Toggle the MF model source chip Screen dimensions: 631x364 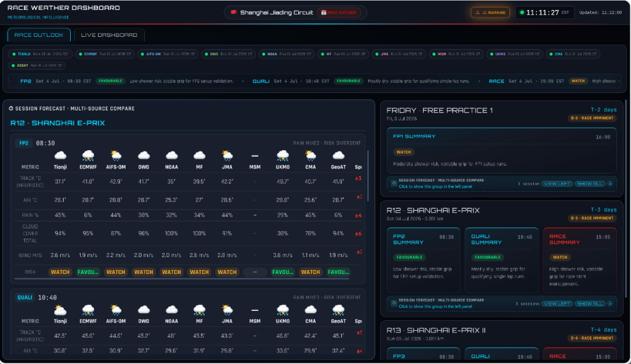(343, 54)
